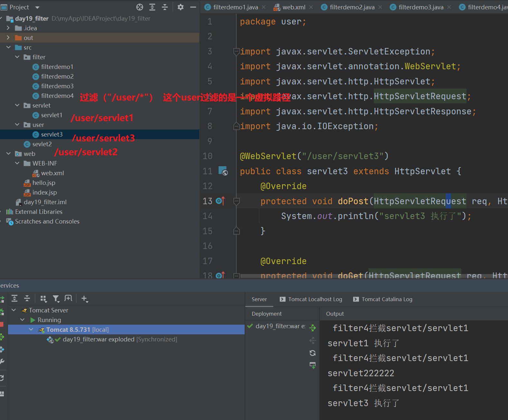Viewport: 508px width, 420px height.
Task: Click the green arrow icon below refresh
Action: [313, 365]
